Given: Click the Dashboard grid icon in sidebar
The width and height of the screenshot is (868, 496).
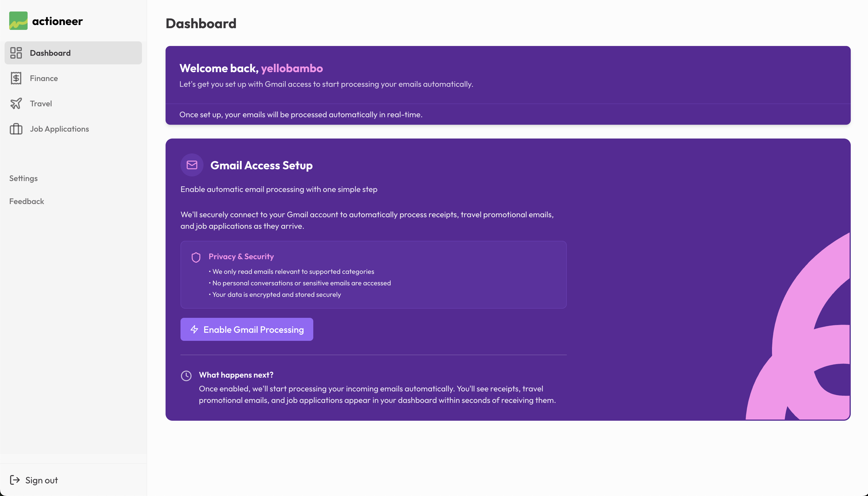Looking at the screenshot, I should [x=16, y=53].
